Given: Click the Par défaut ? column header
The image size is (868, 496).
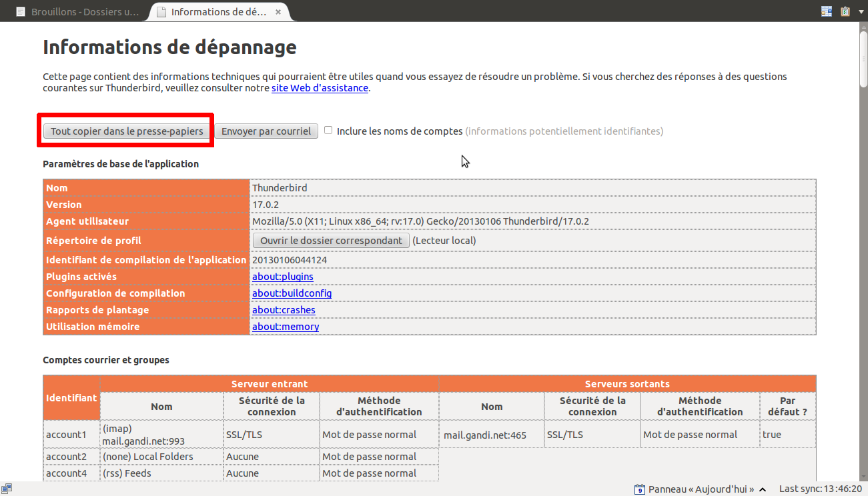Looking at the screenshot, I should [787, 406].
